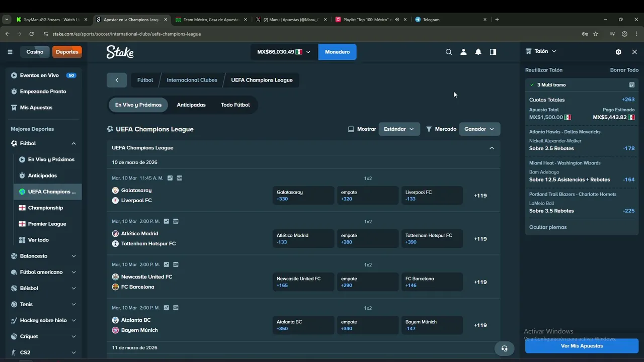
Task: Open bet slip settings gear
Action: (618, 52)
